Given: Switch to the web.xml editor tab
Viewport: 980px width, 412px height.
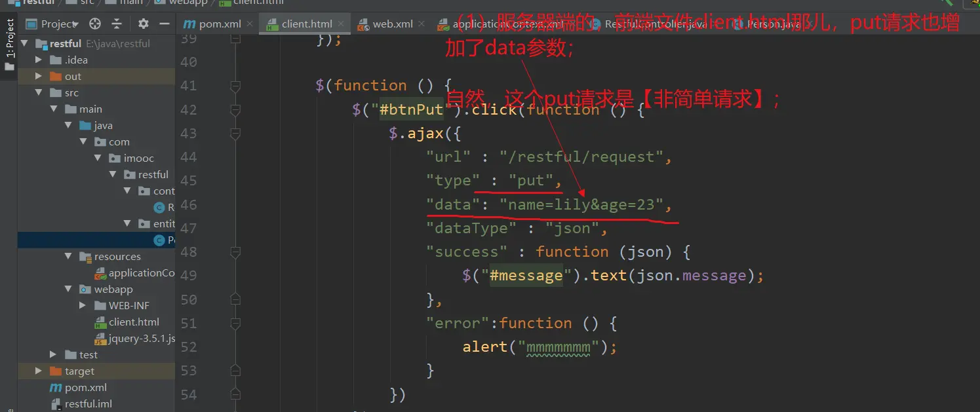Looking at the screenshot, I should tap(393, 24).
